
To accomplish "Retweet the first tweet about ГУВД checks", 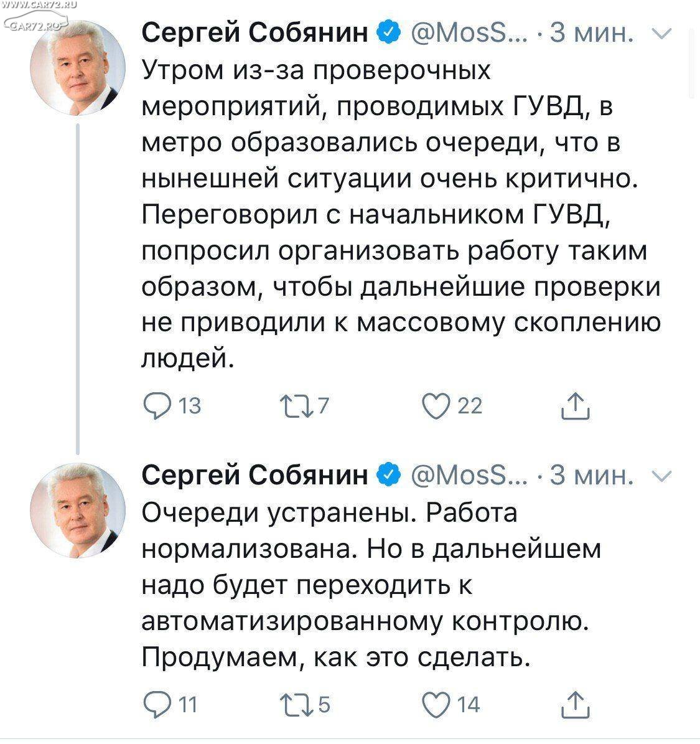I will click(x=296, y=407).
